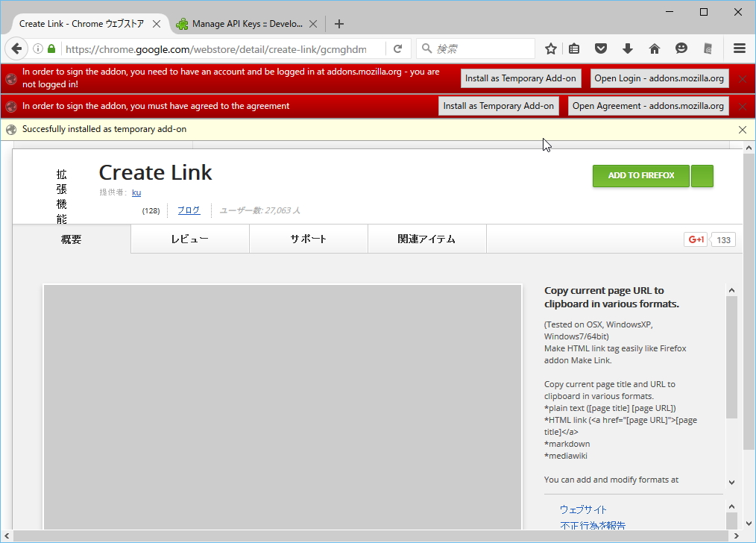Click the green padlock site identity icon
756x543 pixels.
51,48
